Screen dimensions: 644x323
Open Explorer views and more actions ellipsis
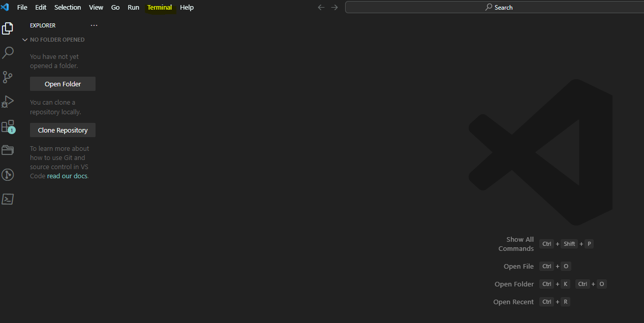tap(94, 25)
